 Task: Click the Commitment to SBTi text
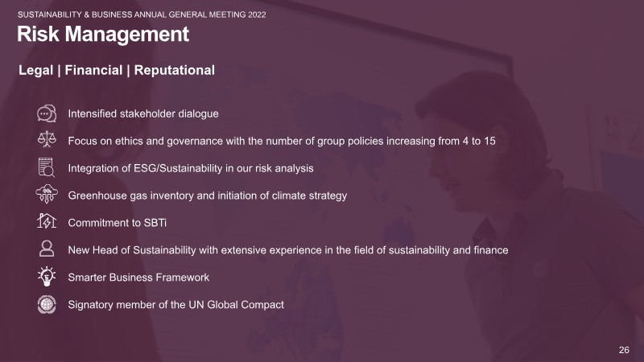pos(117,223)
